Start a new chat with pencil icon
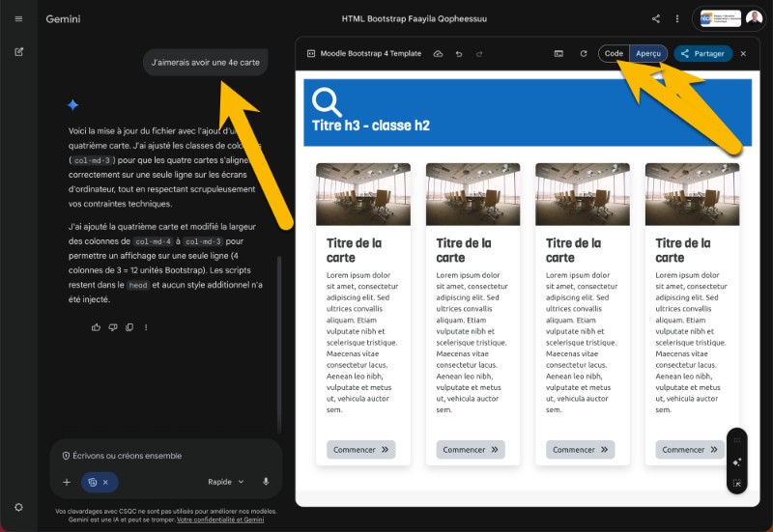773x532 pixels. pos(18,52)
